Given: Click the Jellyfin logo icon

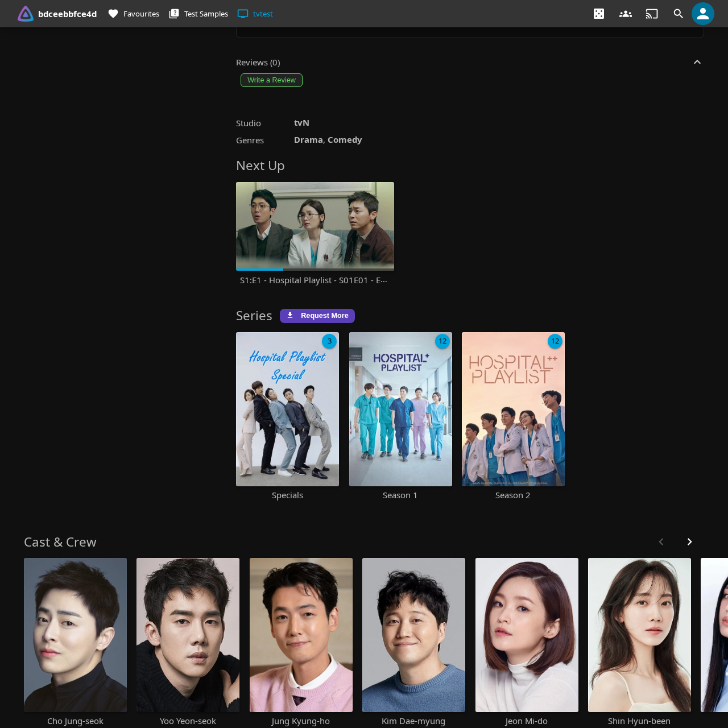Looking at the screenshot, I should click(26, 14).
